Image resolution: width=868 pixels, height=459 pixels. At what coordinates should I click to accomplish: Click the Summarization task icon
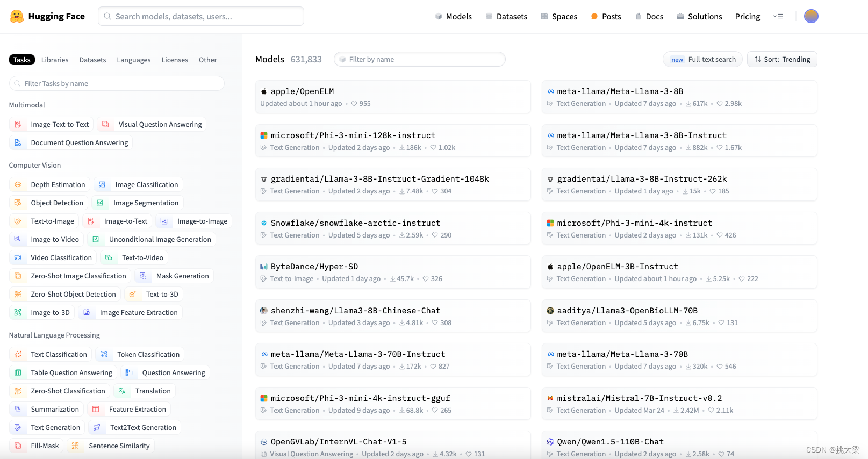[x=18, y=409]
